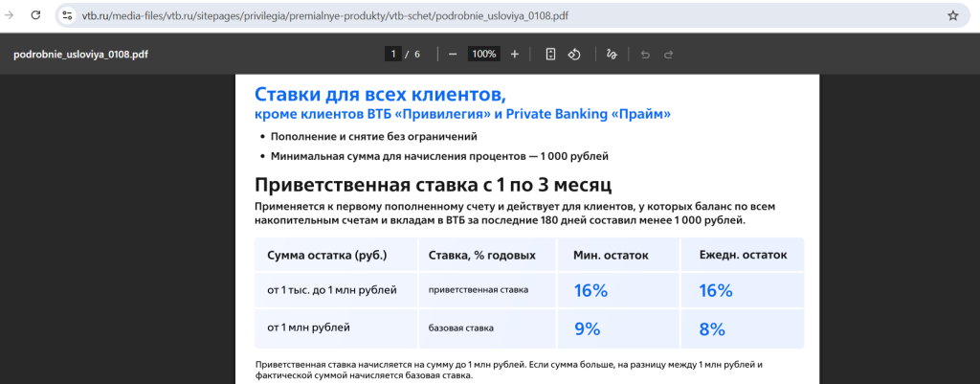Click heading "Ставки для всех клиентов,"
This screenshot has height=384, width=980.
(x=380, y=95)
